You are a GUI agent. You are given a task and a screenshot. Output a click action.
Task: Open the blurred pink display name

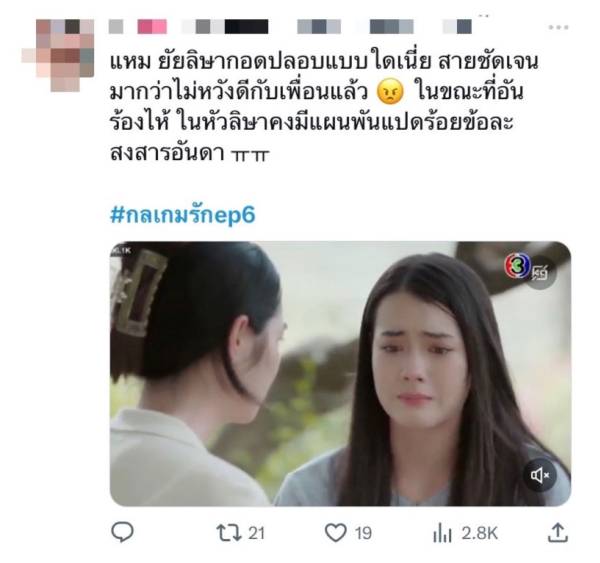click(152, 27)
